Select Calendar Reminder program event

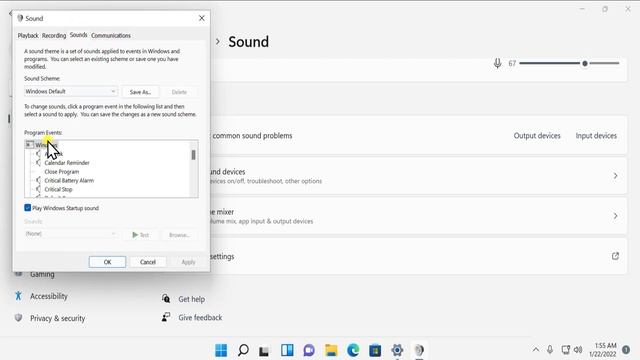pos(67,162)
